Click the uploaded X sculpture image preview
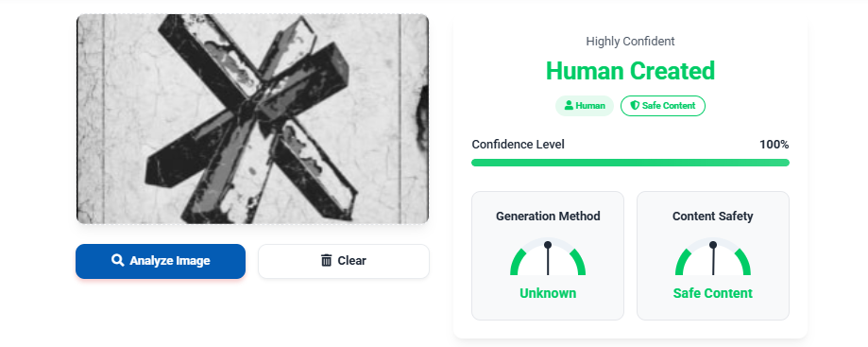868x347 pixels. point(252,119)
